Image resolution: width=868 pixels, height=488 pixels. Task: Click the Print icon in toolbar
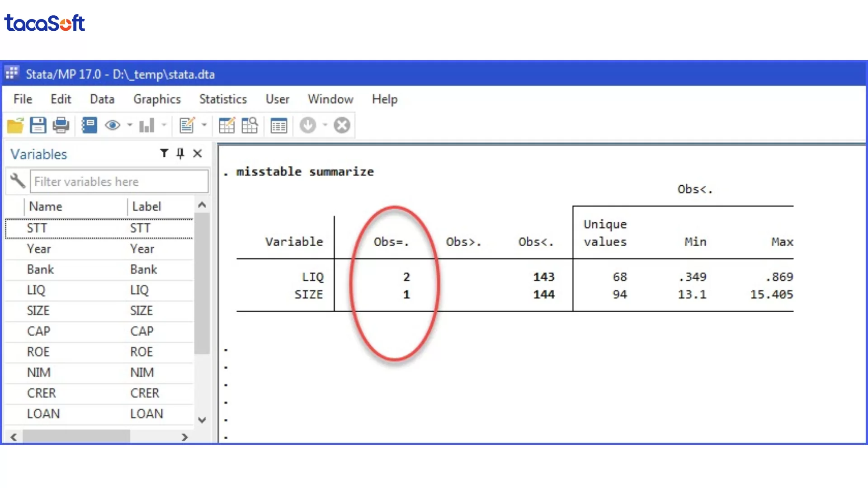point(61,125)
